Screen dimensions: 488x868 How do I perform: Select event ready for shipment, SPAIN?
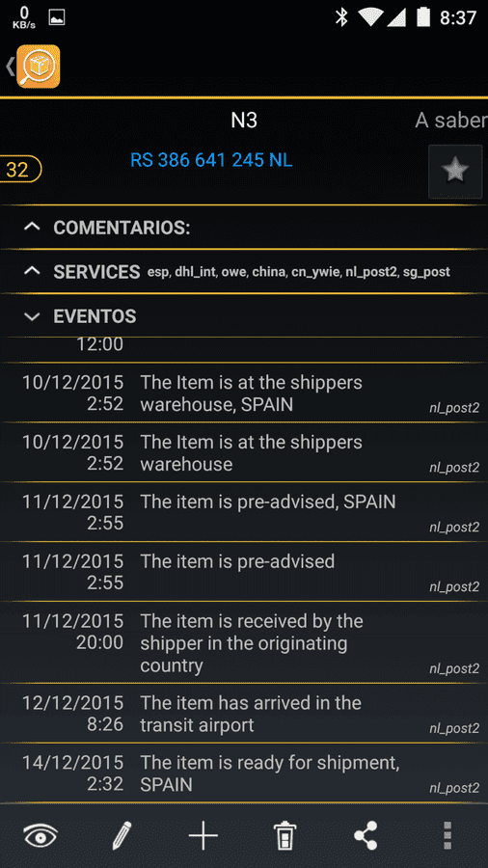click(x=244, y=773)
